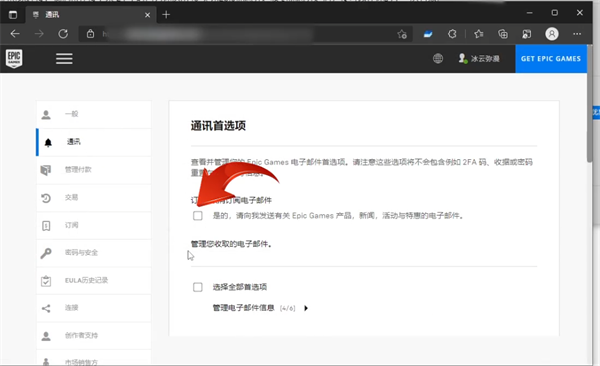Open the browser profile avatar
This screenshot has height=366, width=600.
click(x=552, y=34)
